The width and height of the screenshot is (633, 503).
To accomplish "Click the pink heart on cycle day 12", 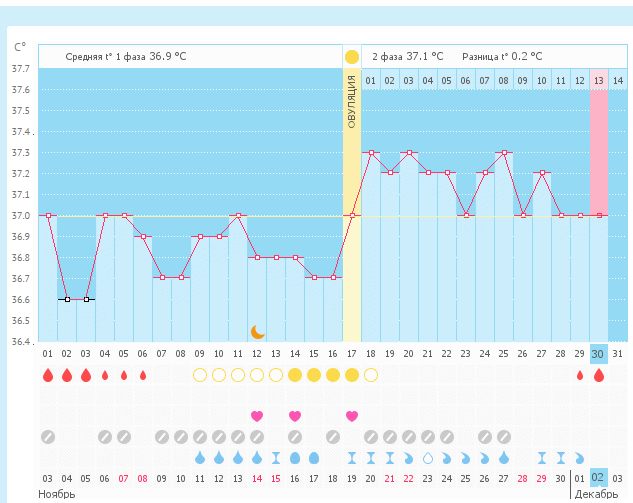I will (257, 415).
